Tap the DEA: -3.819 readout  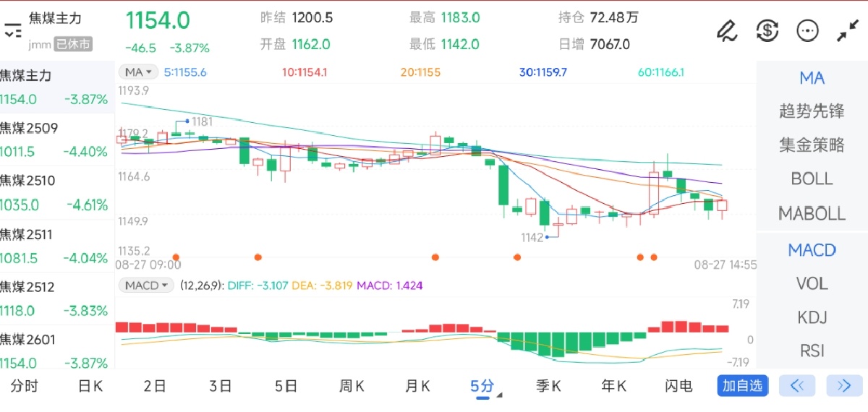[322, 286]
